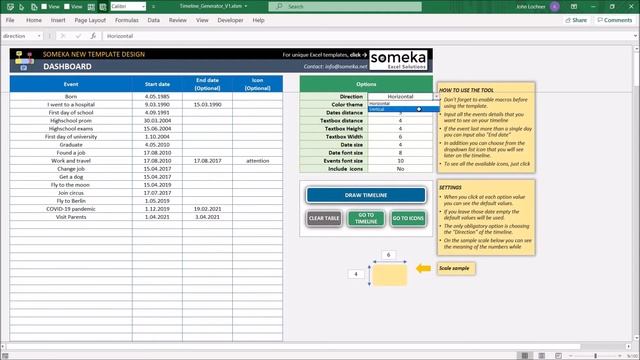The height and width of the screenshot is (360, 640).
Task: Click the Scale sample label box
Action: [x=456, y=268]
